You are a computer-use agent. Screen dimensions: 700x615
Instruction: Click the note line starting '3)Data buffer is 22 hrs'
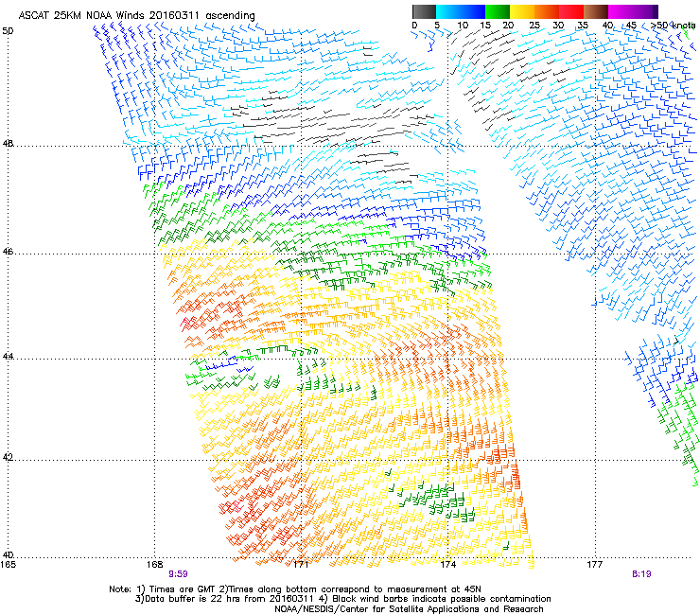[x=342, y=599]
